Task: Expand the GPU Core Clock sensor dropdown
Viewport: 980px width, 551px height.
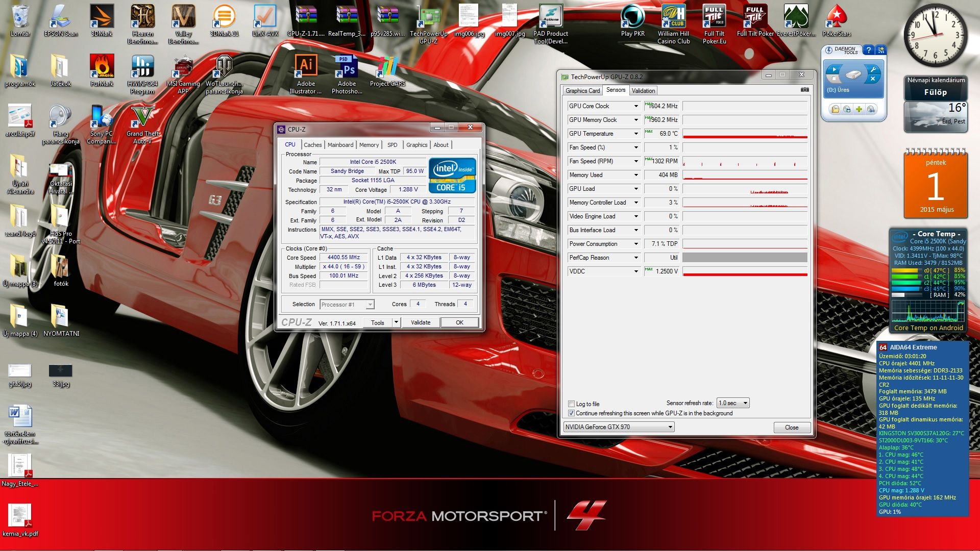Action: pos(636,106)
